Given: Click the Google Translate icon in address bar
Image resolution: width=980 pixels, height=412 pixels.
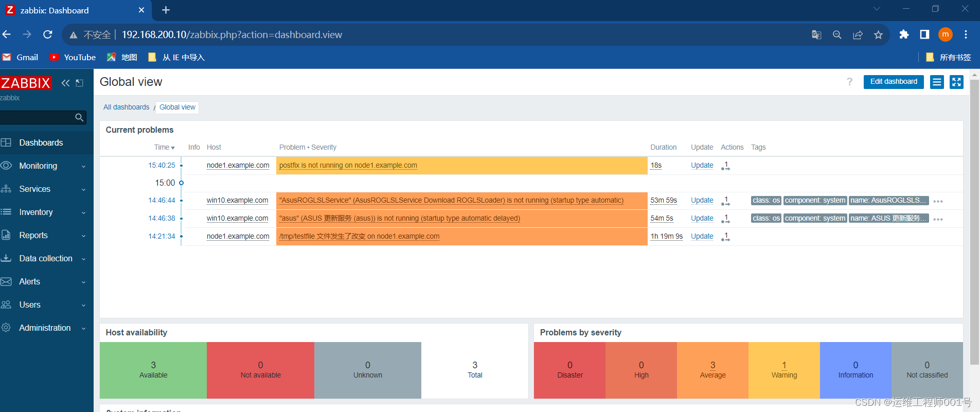Looking at the screenshot, I should tap(816, 34).
